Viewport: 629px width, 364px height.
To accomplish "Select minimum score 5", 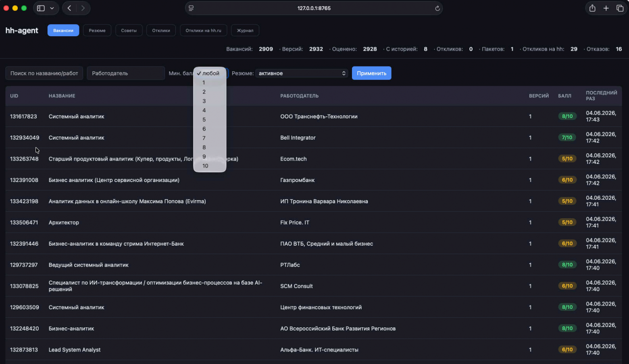I will pyautogui.click(x=210, y=120).
